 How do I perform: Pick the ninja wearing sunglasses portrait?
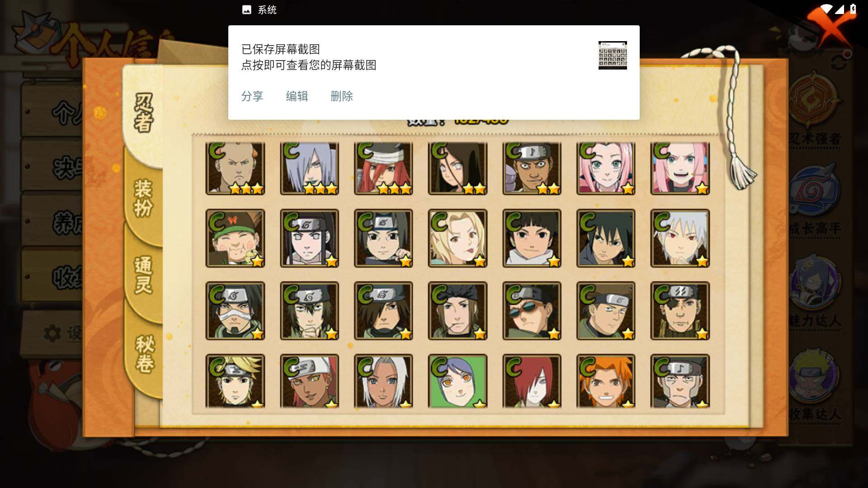click(x=532, y=311)
